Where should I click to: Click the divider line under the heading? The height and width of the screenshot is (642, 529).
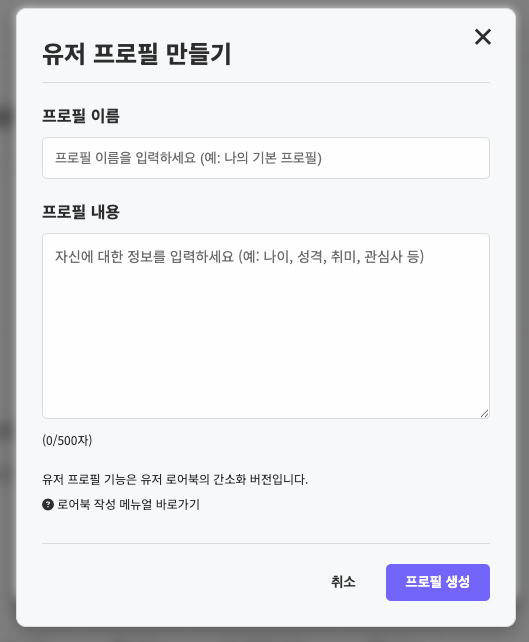pos(266,82)
